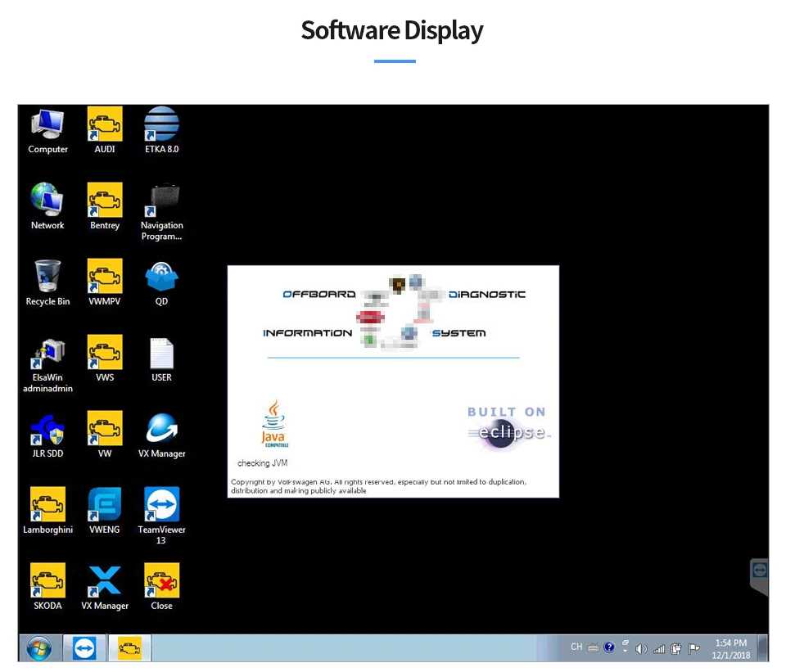Switch to yellow engine app in taskbar

(129, 648)
